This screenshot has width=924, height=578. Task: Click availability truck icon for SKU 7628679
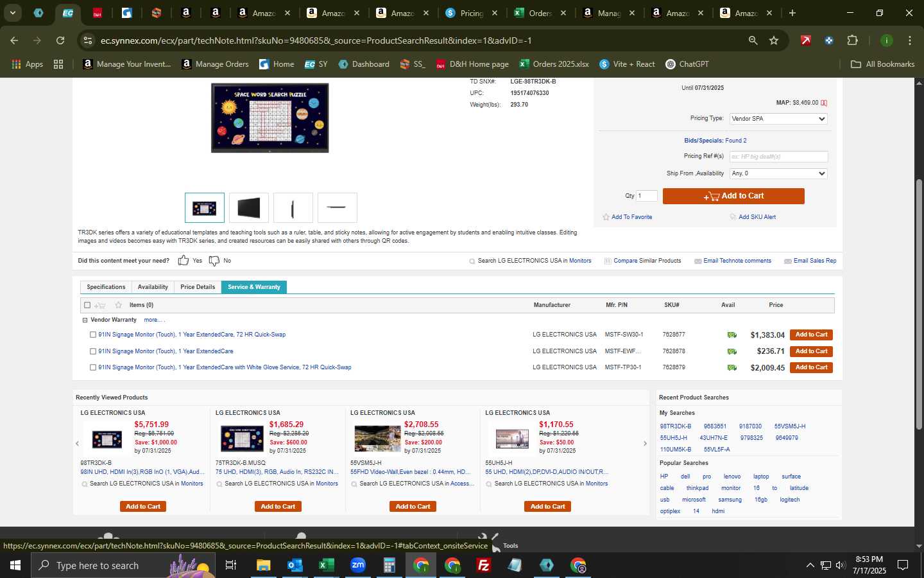tap(732, 367)
